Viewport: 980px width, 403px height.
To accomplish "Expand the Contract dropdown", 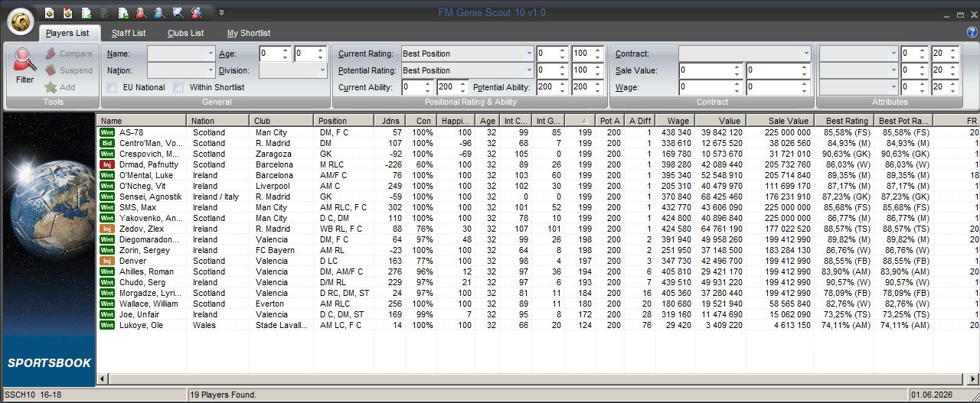I will tap(805, 54).
